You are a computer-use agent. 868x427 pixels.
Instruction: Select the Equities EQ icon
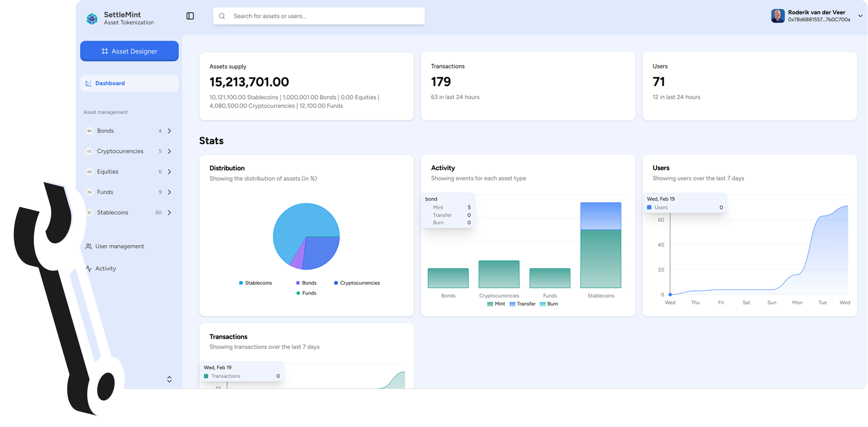tap(89, 171)
